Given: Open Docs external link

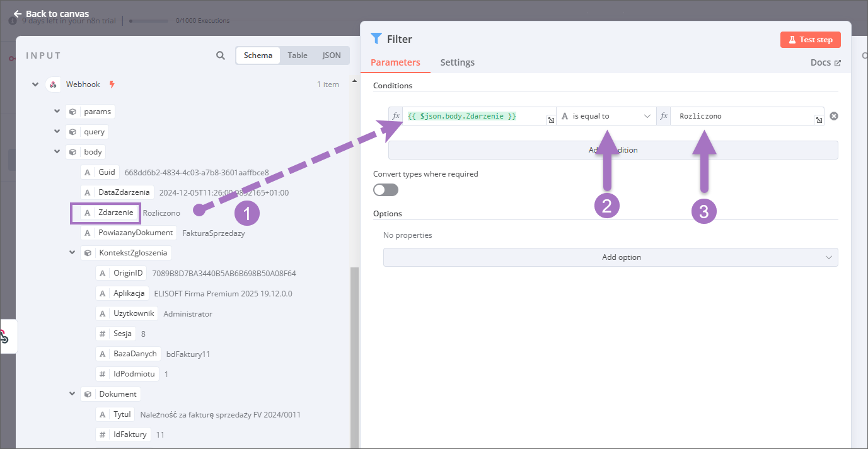Looking at the screenshot, I should (x=825, y=62).
